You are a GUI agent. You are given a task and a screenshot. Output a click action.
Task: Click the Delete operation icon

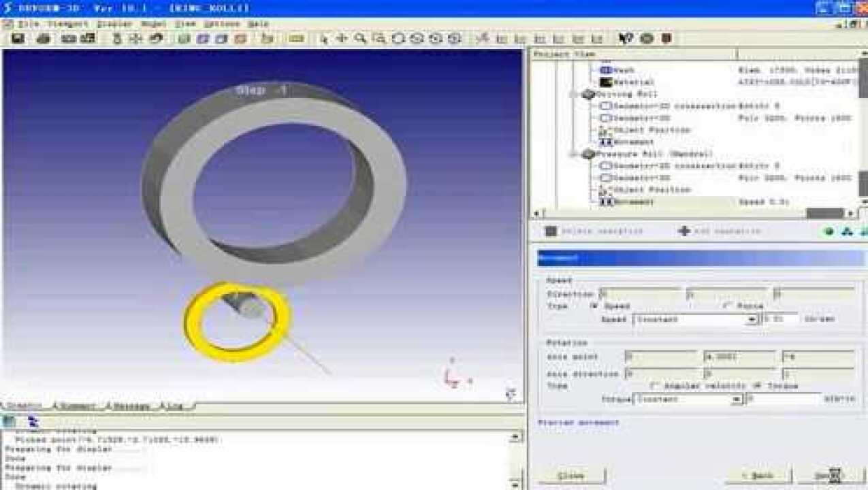coord(551,231)
